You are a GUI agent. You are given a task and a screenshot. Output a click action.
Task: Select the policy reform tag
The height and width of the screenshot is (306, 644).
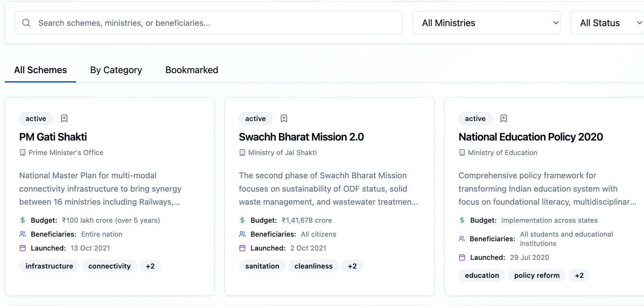coord(537,275)
